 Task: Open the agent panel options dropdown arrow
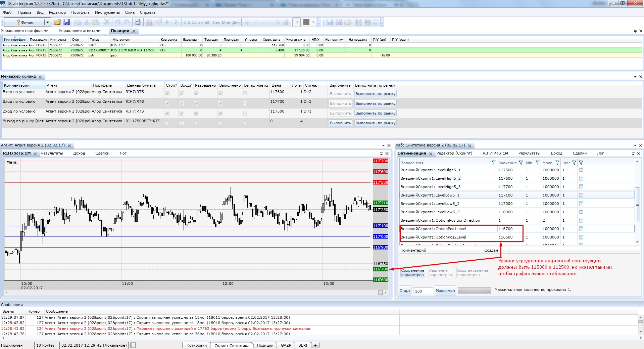[x=383, y=145]
